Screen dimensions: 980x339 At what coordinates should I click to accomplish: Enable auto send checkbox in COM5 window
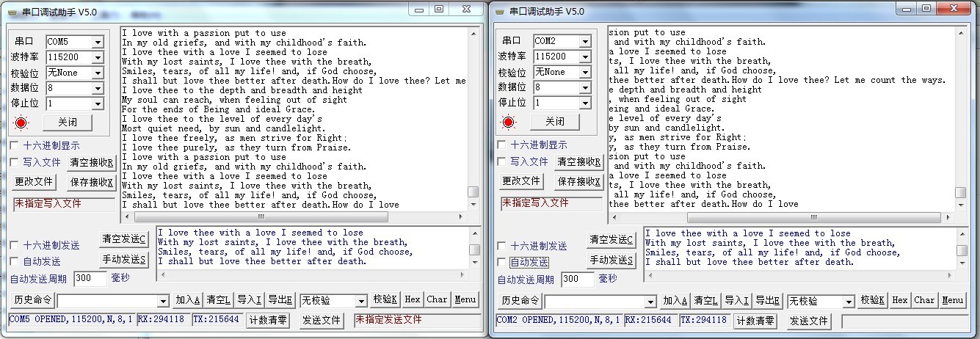15,261
